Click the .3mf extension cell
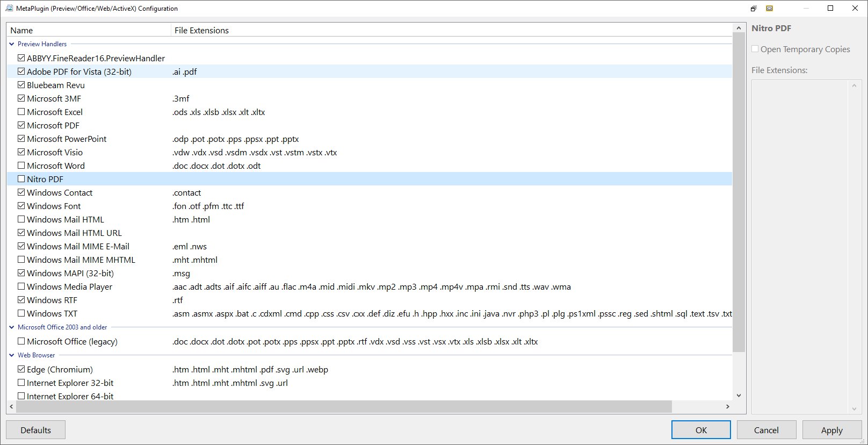This screenshot has width=868, height=445. 181,98
